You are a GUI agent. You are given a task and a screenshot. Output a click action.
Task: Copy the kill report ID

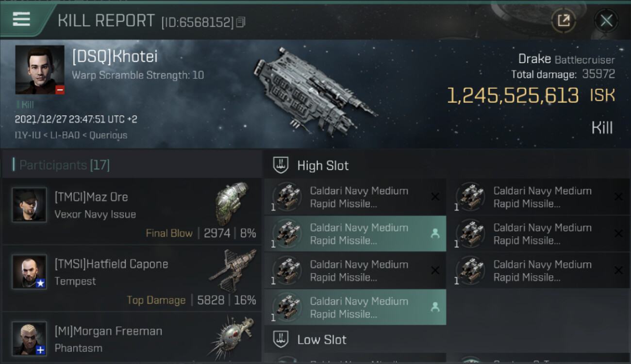241,22
